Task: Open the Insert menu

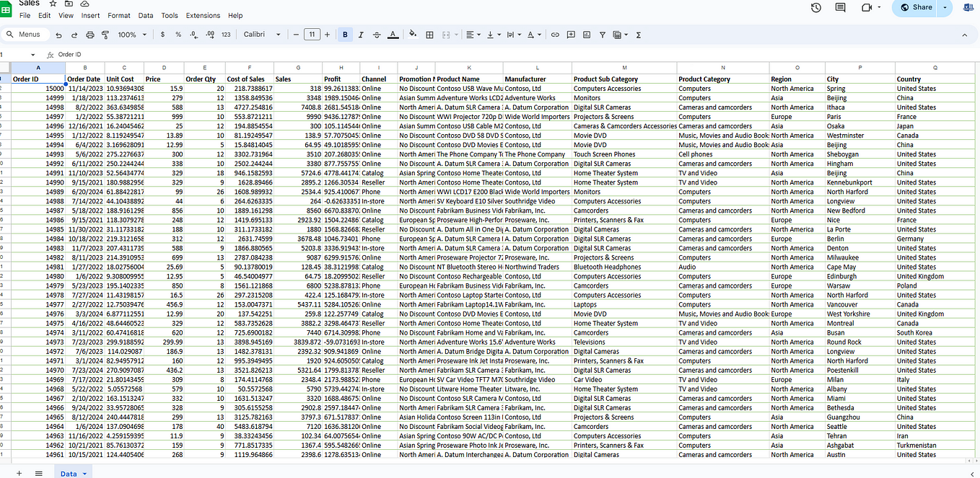Action: 91,15
